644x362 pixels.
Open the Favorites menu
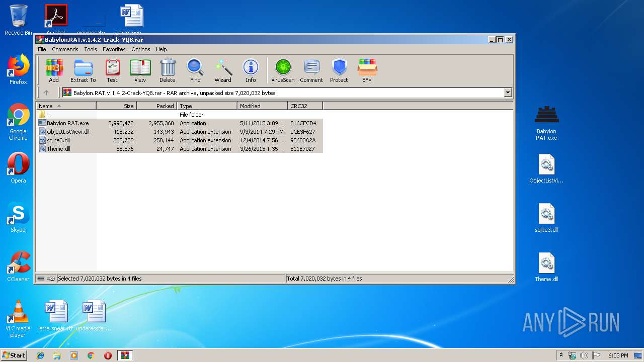(x=114, y=49)
